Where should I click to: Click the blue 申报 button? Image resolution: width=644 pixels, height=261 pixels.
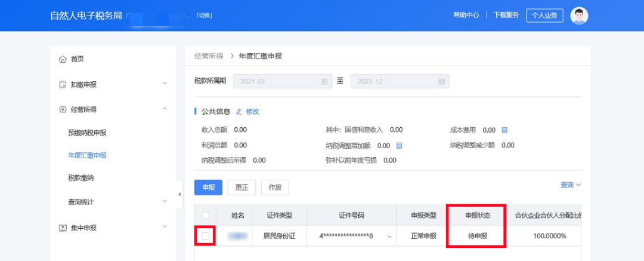coord(208,187)
